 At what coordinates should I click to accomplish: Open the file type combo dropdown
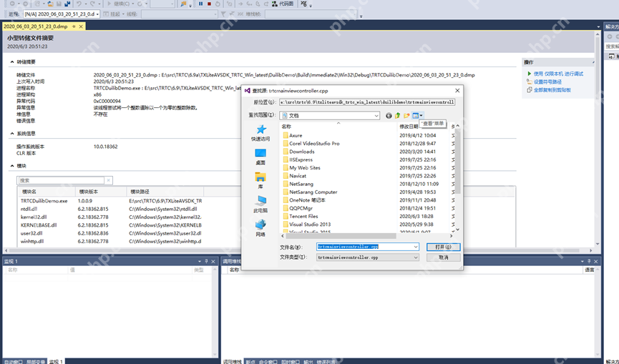(x=416, y=257)
